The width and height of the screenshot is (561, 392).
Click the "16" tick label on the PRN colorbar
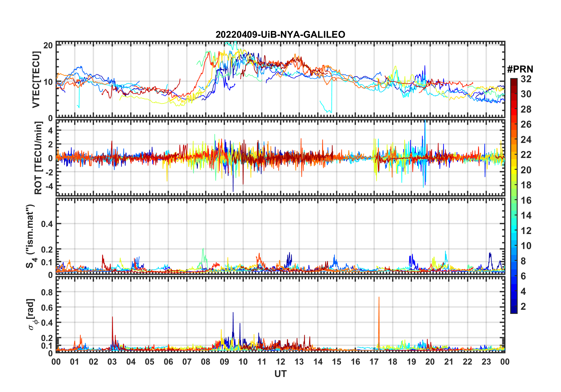point(526,200)
